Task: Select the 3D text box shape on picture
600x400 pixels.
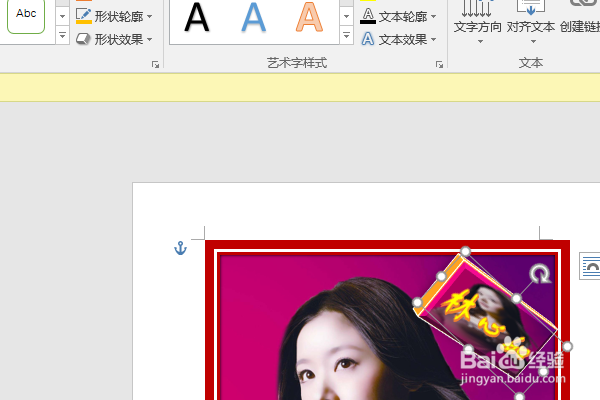Action: [x=486, y=314]
